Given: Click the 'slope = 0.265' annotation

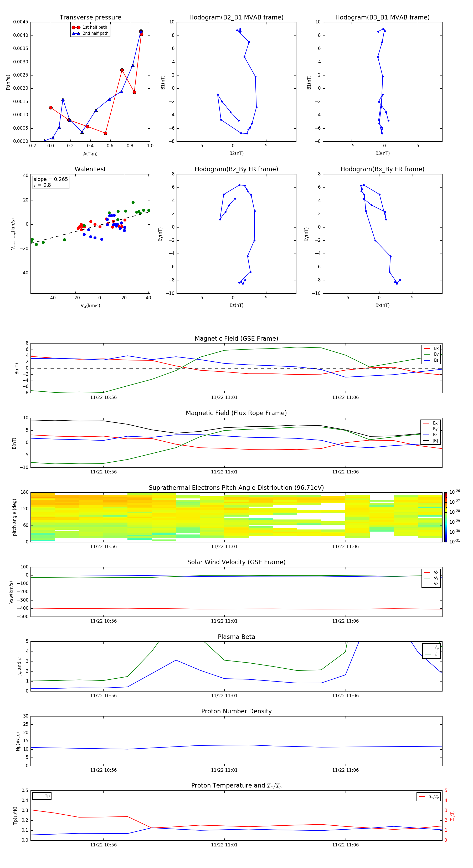Looking at the screenshot, I should coord(50,179).
